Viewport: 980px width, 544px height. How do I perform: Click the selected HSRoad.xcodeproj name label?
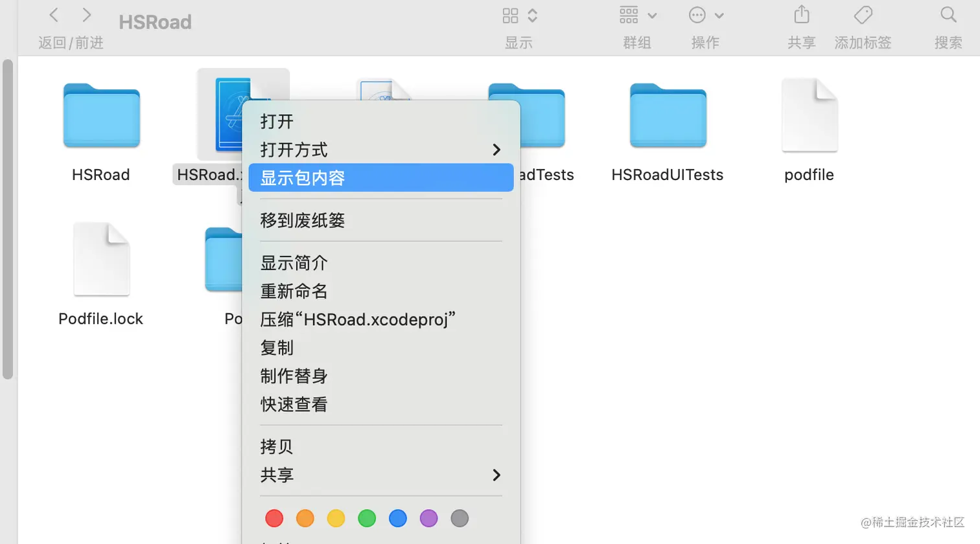click(x=207, y=175)
